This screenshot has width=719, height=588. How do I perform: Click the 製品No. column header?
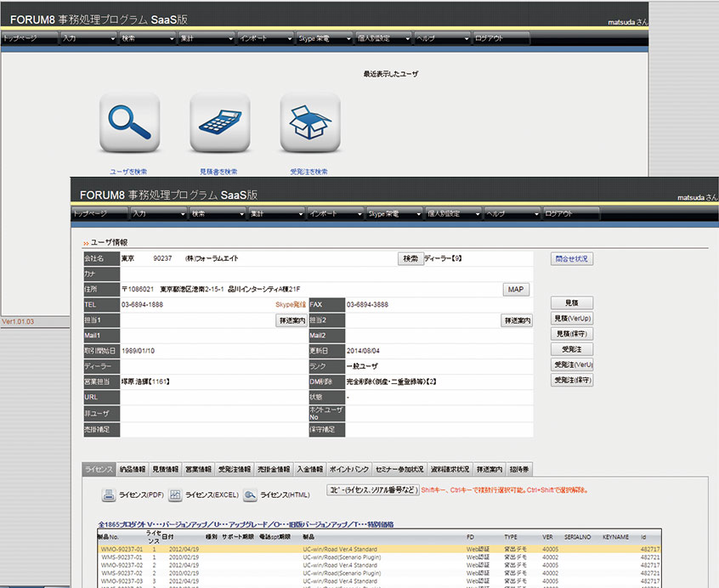[x=108, y=537]
